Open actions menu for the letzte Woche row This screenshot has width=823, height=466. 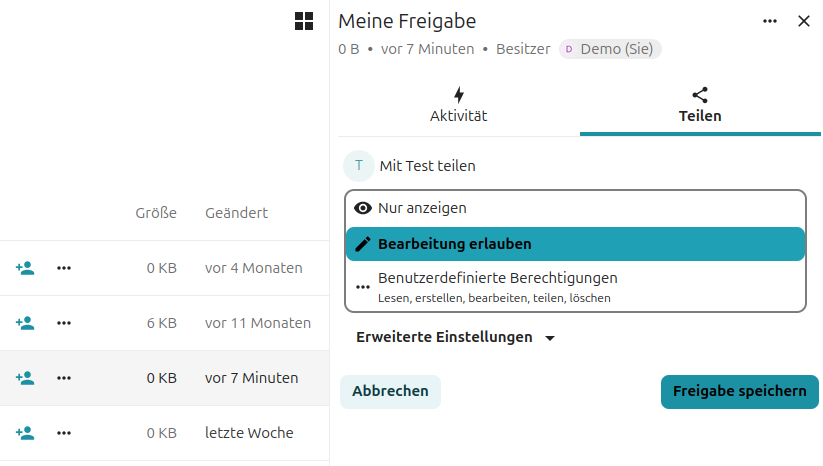[64, 433]
